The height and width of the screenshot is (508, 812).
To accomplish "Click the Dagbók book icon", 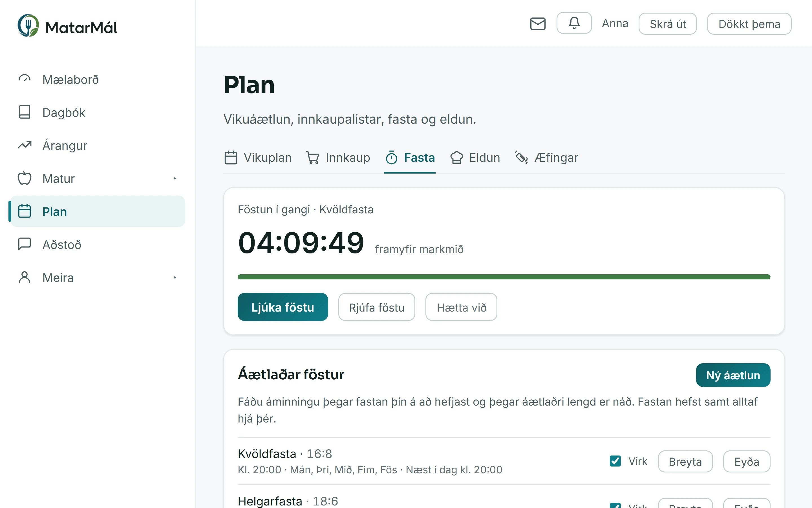I will coord(25,112).
